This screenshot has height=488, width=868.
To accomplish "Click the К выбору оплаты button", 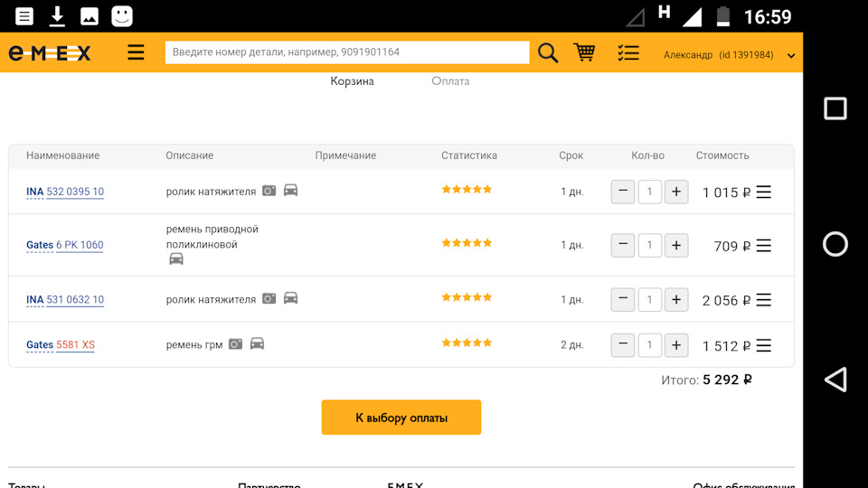I will 401,418.
